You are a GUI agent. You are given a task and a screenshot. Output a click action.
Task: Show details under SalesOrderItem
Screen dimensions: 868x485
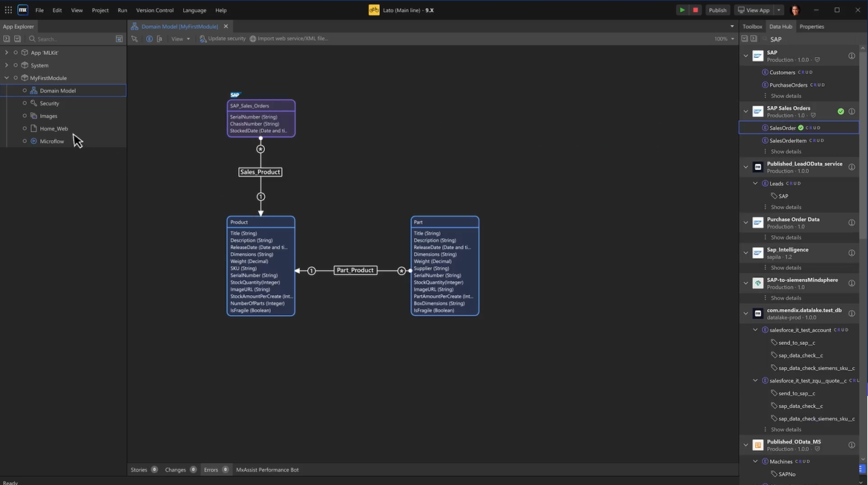coord(786,152)
